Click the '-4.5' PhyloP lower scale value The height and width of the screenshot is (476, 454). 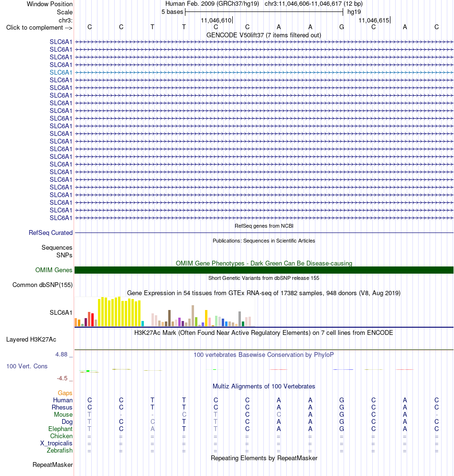[x=62, y=378]
